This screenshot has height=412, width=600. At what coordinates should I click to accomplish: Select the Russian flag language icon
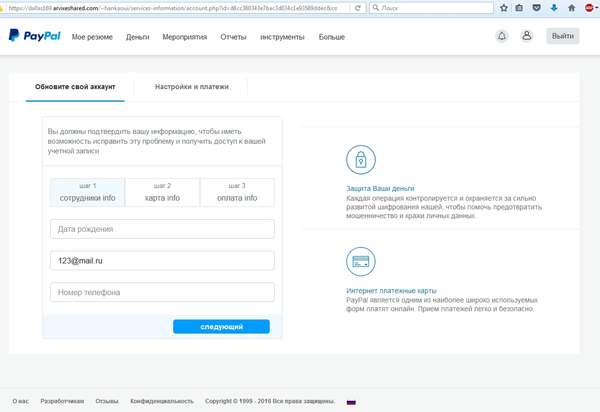click(x=351, y=401)
